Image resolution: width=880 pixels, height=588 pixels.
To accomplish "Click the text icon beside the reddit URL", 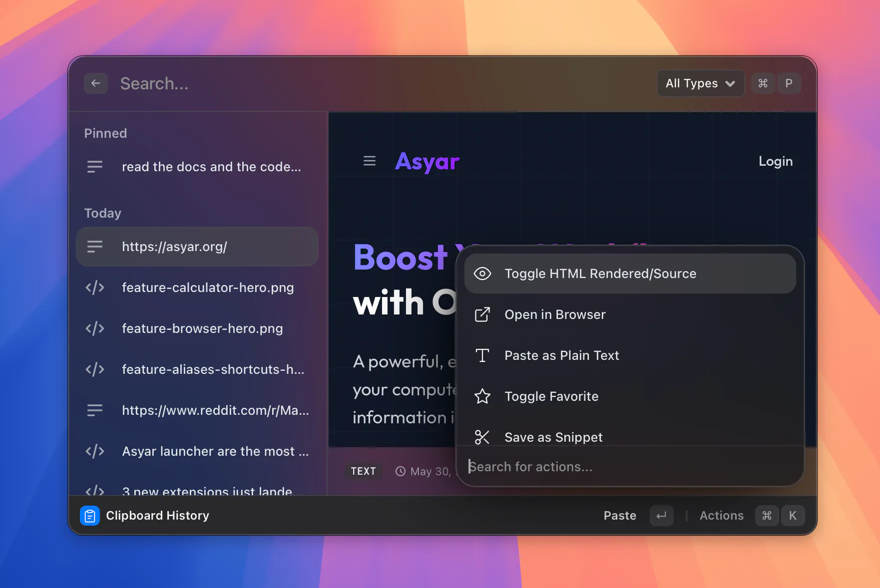I will 95,410.
